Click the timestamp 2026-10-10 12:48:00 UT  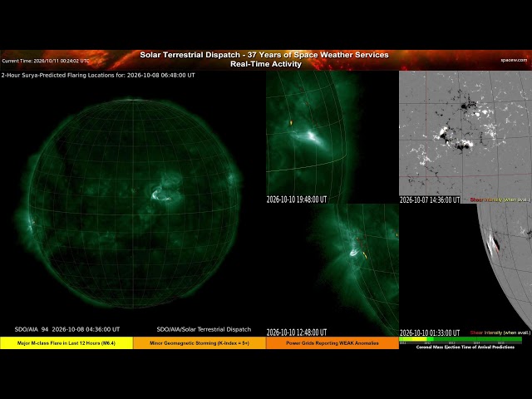(x=297, y=332)
